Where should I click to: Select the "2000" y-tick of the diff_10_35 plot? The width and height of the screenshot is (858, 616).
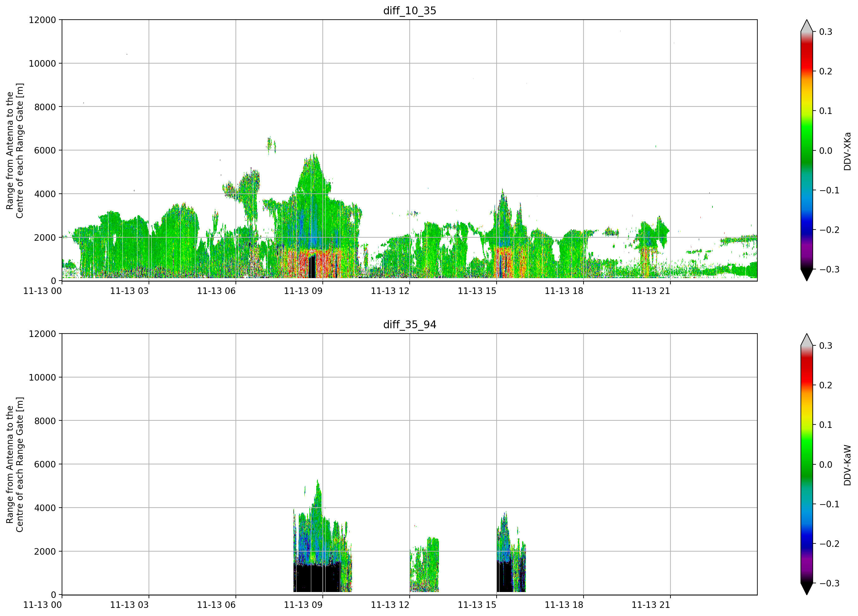point(45,238)
